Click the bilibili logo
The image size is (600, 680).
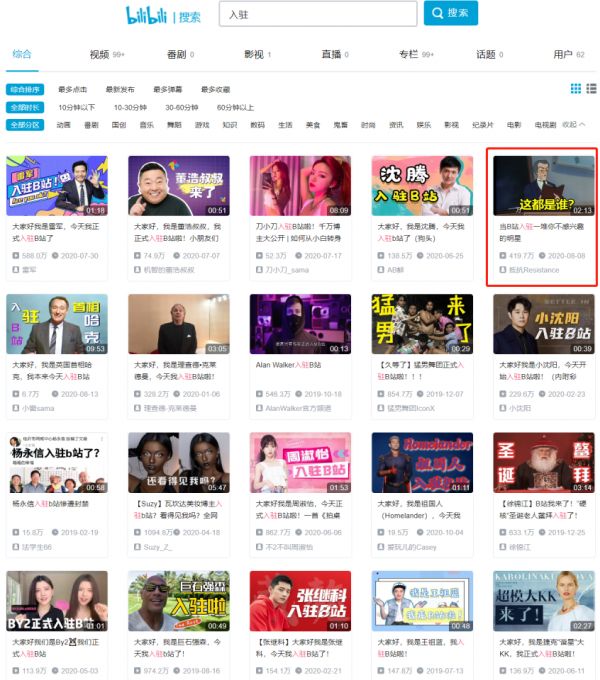[147, 14]
